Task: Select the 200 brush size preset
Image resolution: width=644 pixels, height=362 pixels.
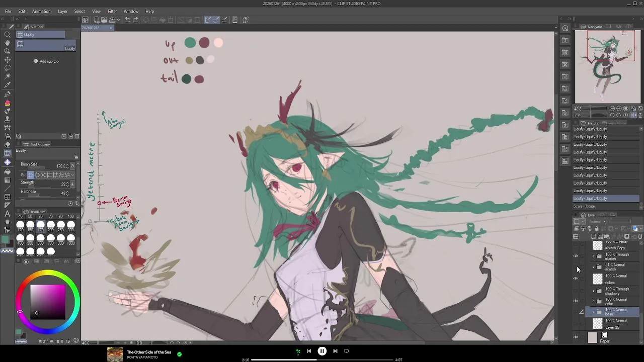Action: tap(50, 226)
